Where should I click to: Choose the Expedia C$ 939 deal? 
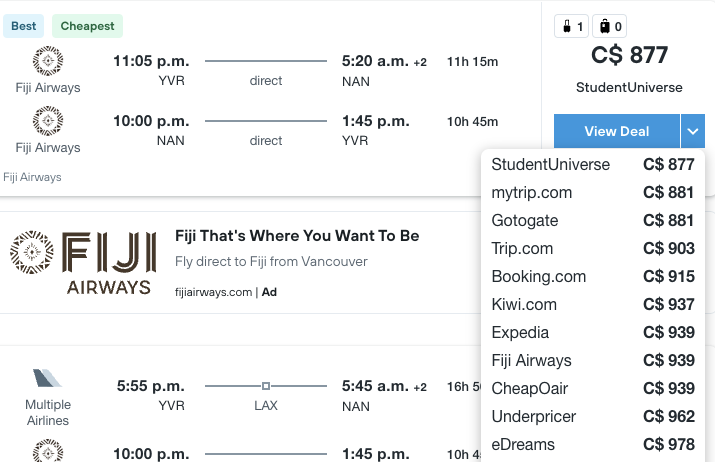pos(593,333)
